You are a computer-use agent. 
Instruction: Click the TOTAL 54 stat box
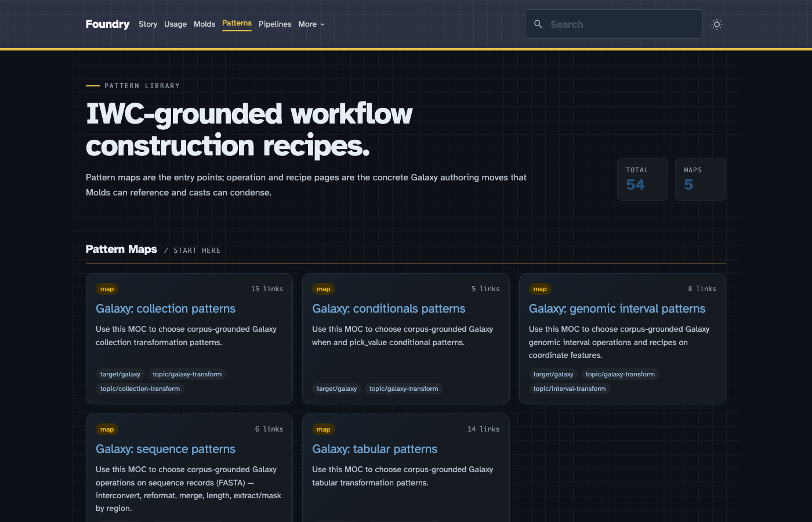tap(643, 179)
